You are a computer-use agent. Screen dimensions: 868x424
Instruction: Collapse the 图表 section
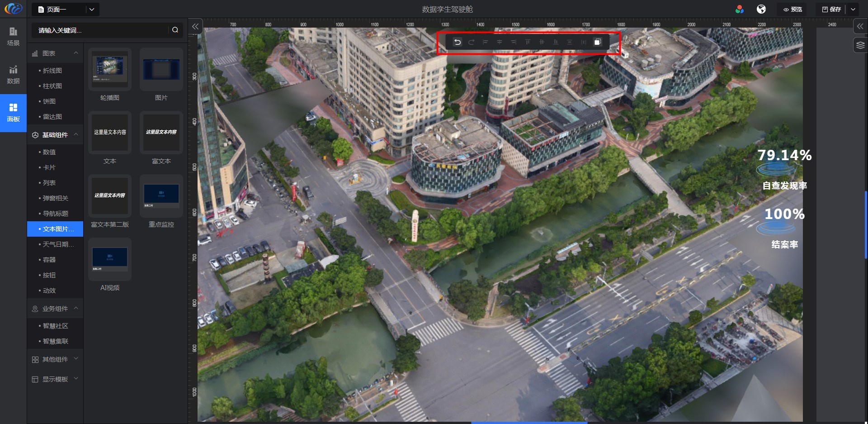[76, 53]
